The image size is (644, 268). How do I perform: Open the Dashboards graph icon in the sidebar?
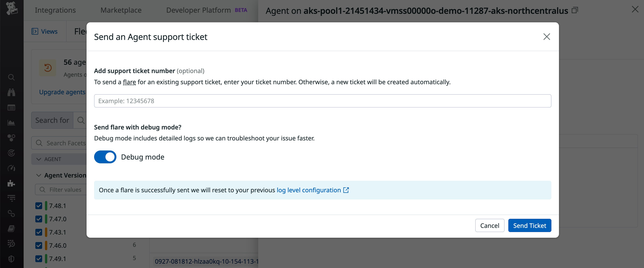coord(12,122)
